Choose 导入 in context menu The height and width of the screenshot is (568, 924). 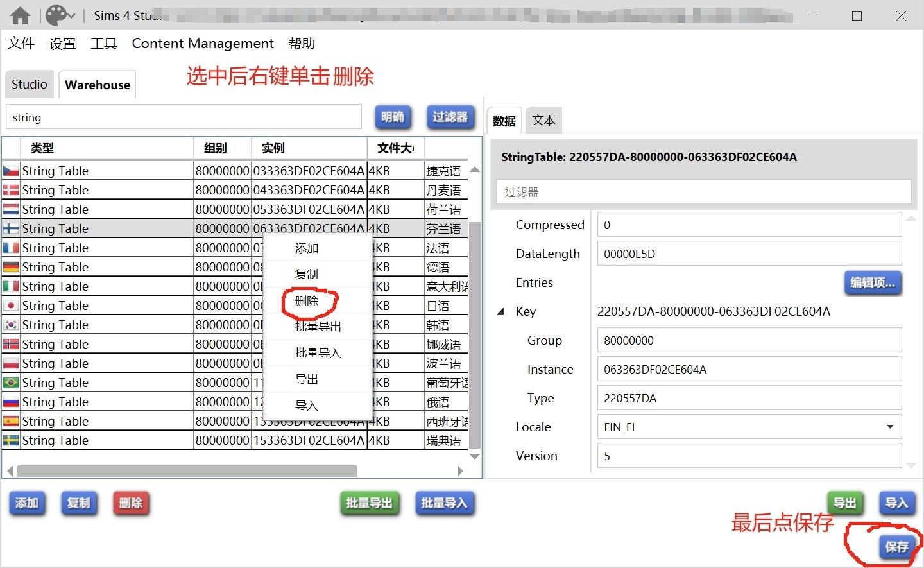tap(318, 405)
